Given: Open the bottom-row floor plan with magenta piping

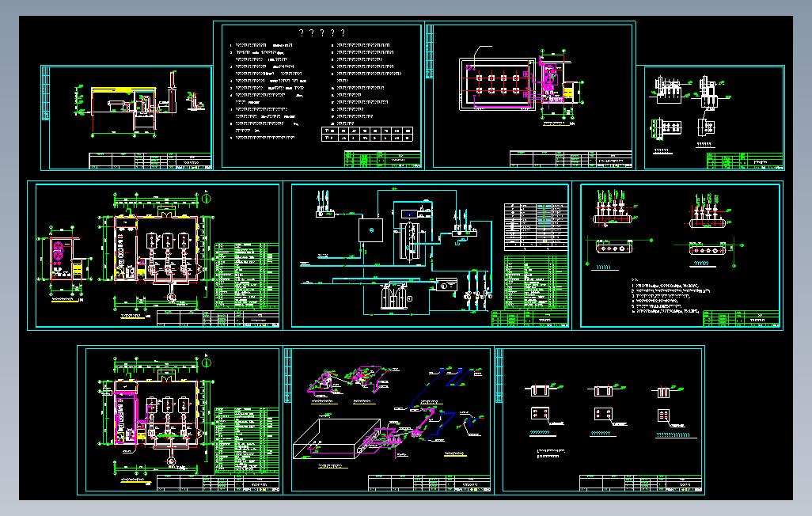Looking at the screenshot, I should tap(180, 420).
